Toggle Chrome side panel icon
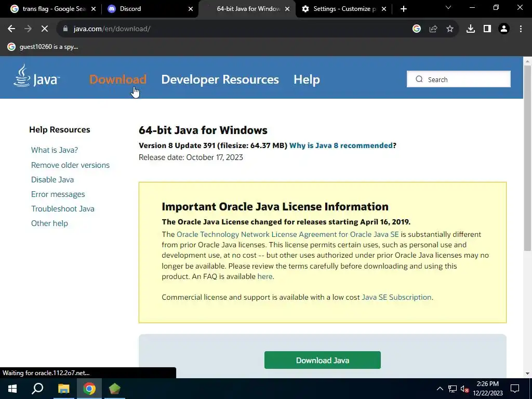The height and width of the screenshot is (399, 532). [487, 29]
